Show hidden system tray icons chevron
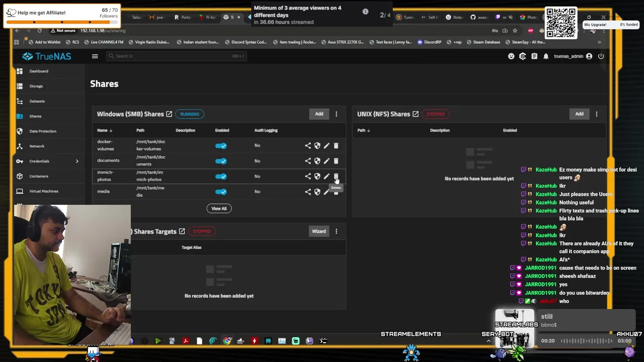The width and height of the screenshot is (644, 362). click(x=488, y=341)
